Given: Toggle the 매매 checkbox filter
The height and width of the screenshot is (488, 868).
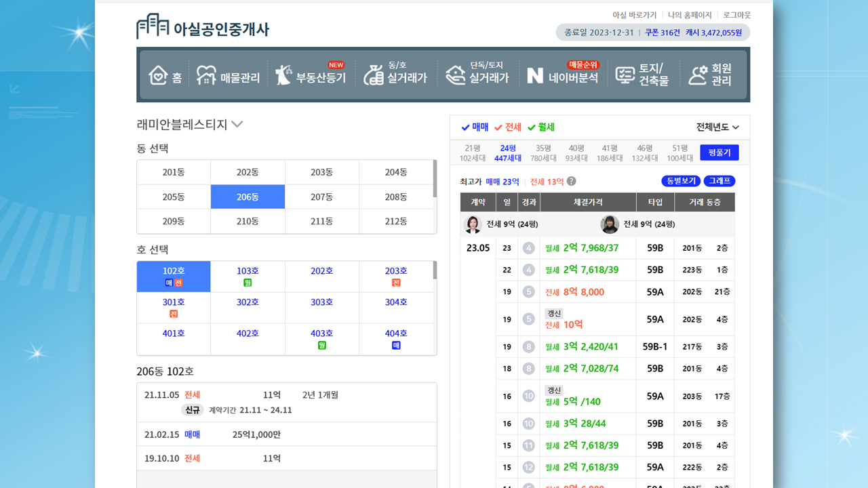Looking at the screenshot, I should click(x=475, y=127).
